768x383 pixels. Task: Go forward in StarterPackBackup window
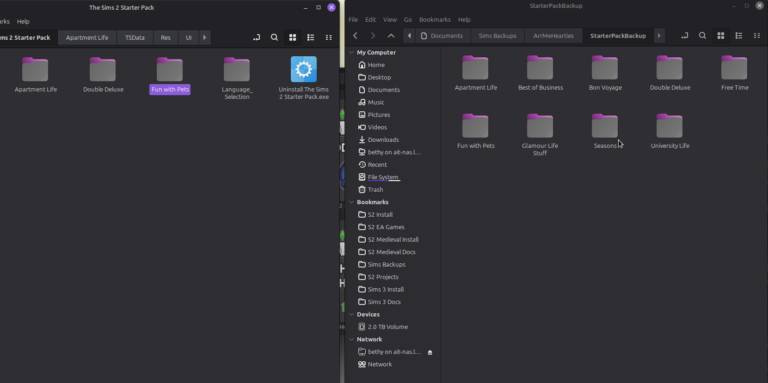click(x=373, y=36)
